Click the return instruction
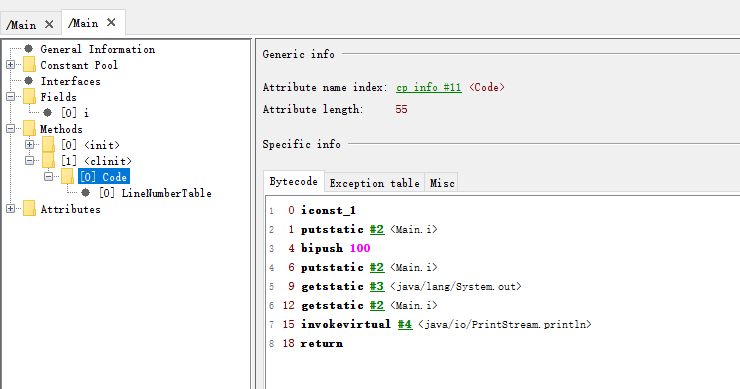This screenshot has height=389, width=740. click(x=322, y=344)
